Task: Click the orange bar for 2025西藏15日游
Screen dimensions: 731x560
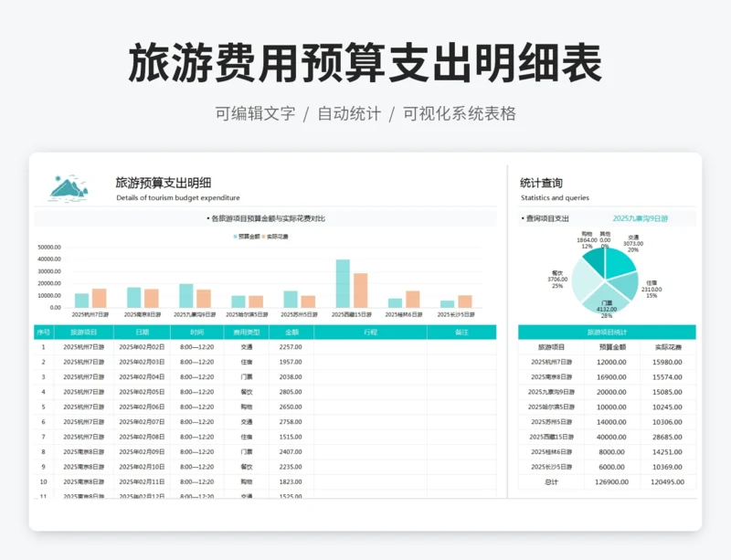Action: click(360, 291)
